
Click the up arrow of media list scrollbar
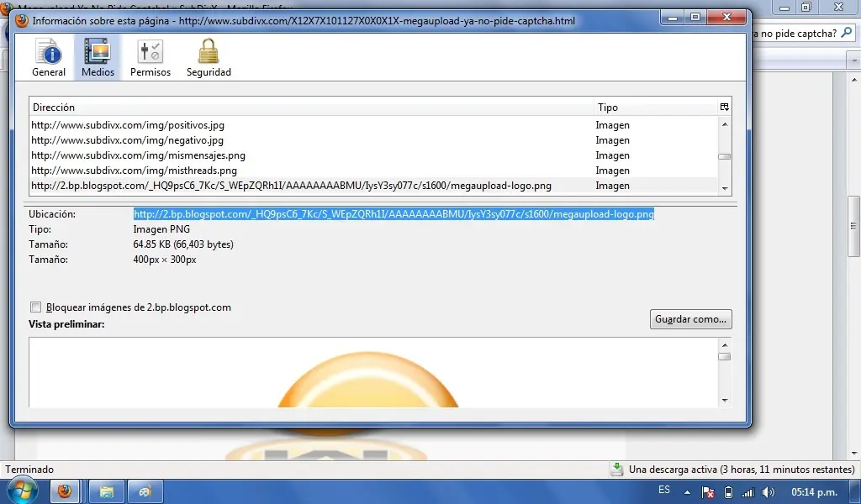725,124
